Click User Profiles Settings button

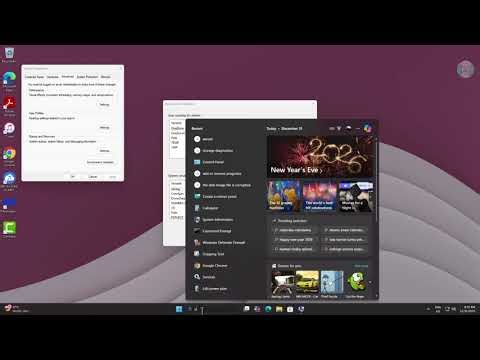(104, 128)
